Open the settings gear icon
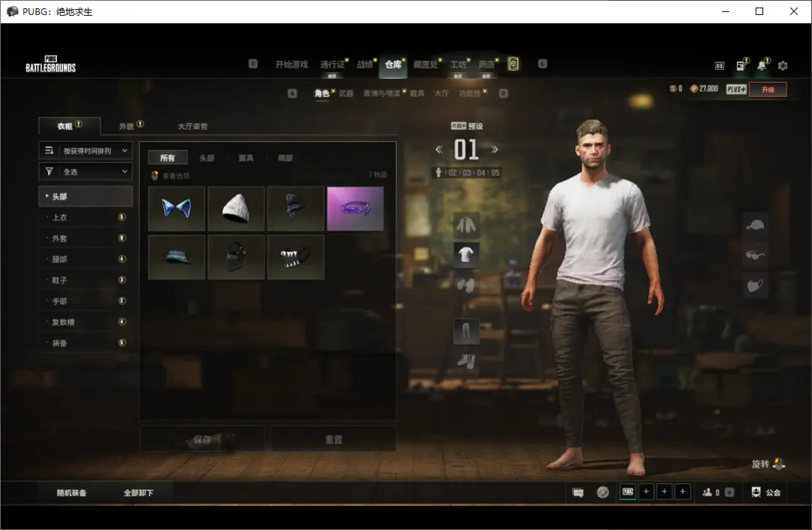 (x=783, y=65)
